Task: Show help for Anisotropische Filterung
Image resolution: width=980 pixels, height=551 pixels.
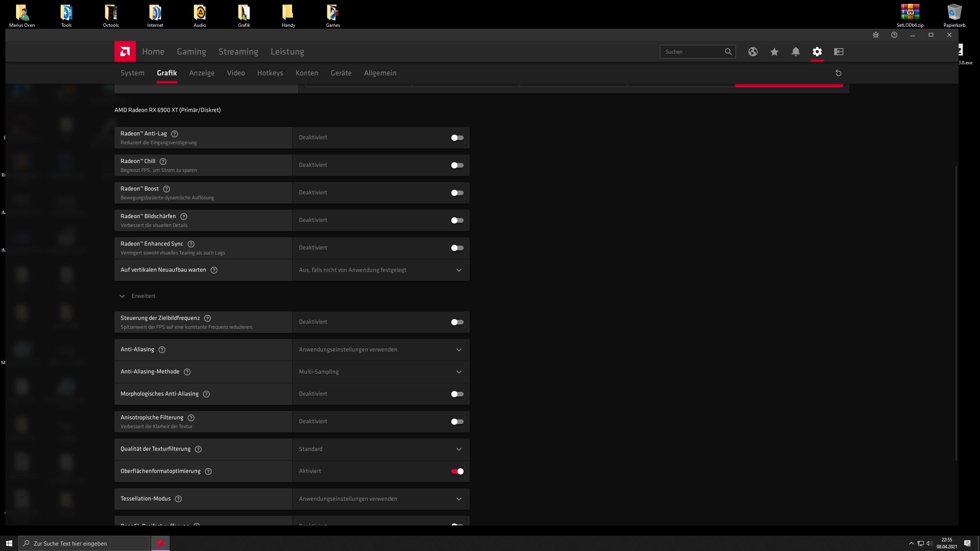Action: (191, 418)
